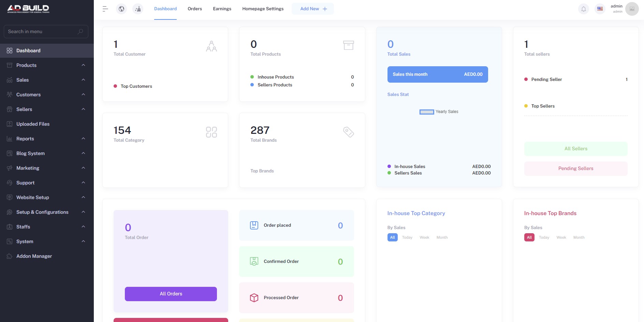Click the All Orders button
This screenshot has width=644, height=322.
pyautogui.click(x=171, y=294)
